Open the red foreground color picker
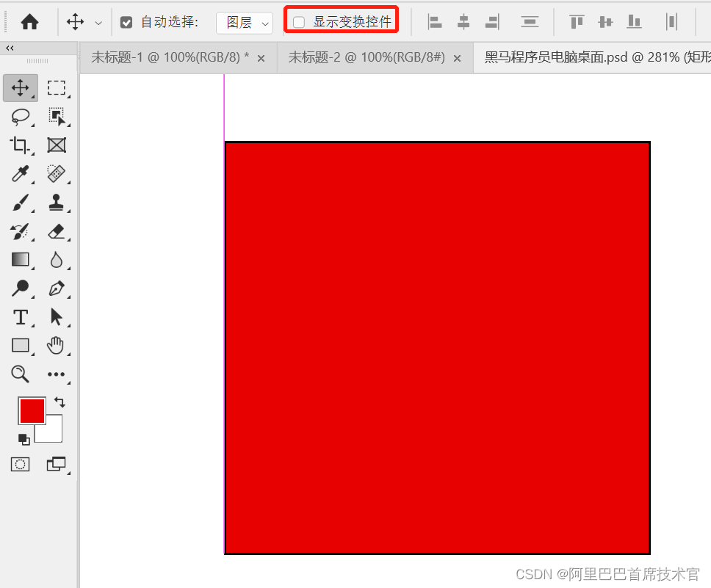This screenshot has height=588, width=711. pyautogui.click(x=32, y=411)
